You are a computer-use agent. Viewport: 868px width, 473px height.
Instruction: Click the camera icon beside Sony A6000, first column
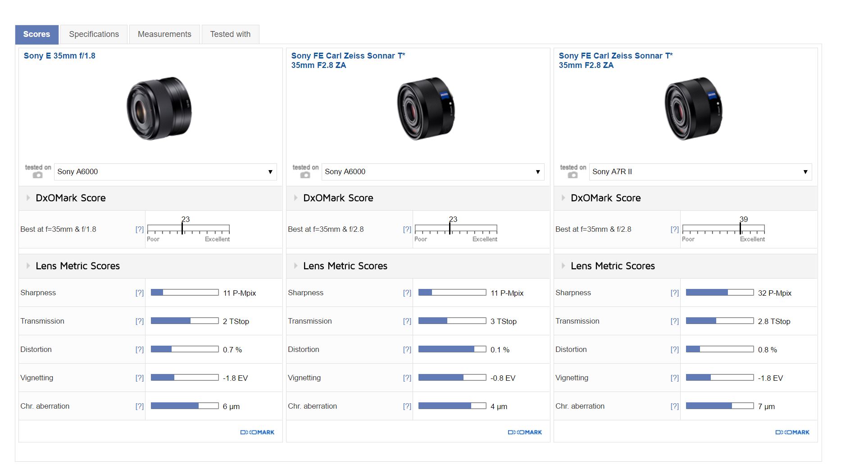pos(38,175)
